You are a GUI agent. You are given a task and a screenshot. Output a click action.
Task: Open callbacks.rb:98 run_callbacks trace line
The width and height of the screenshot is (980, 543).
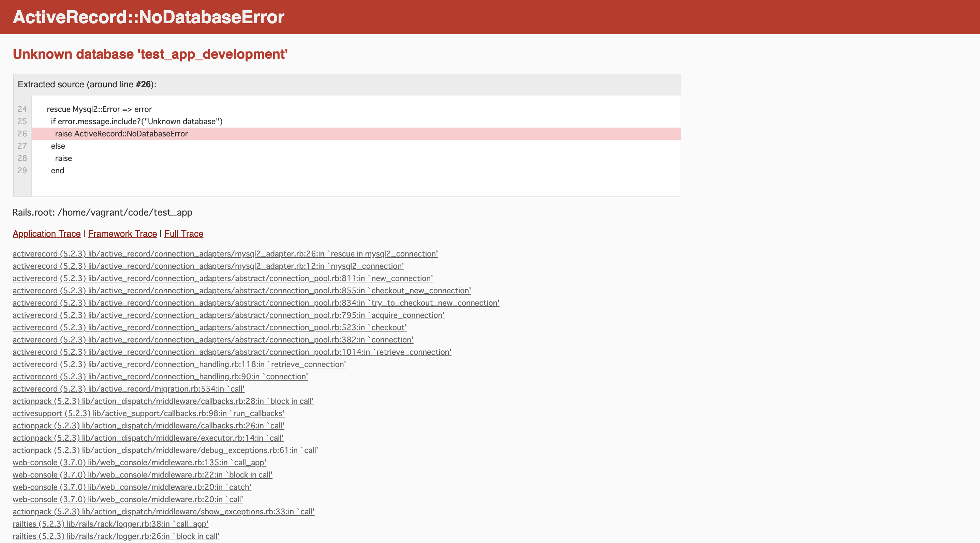click(x=148, y=413)
